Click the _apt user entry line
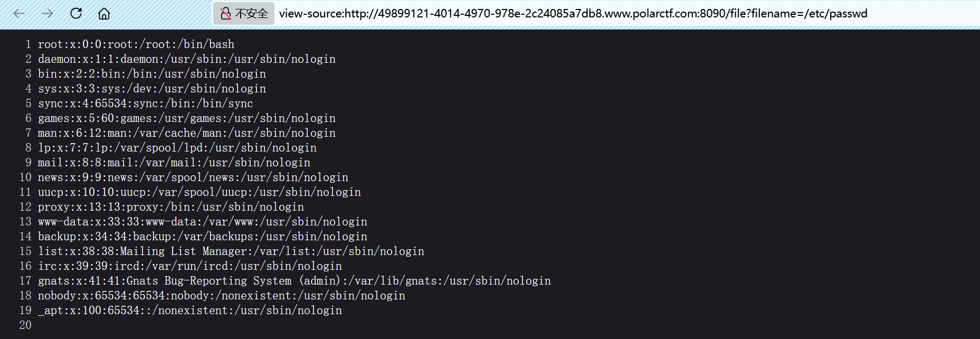980x339 pixels. [x=189, y=310]
